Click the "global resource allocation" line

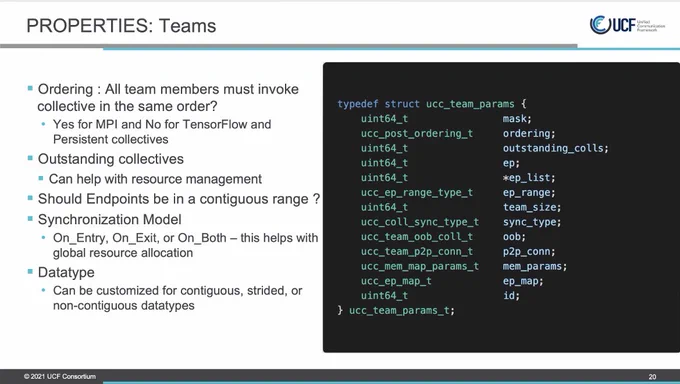coord(123,253)
